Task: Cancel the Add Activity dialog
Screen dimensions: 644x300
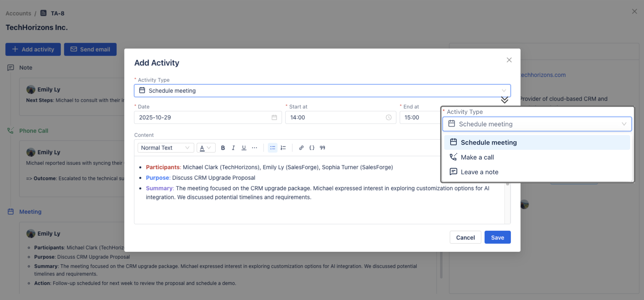Action: click(x=465, y=237)
